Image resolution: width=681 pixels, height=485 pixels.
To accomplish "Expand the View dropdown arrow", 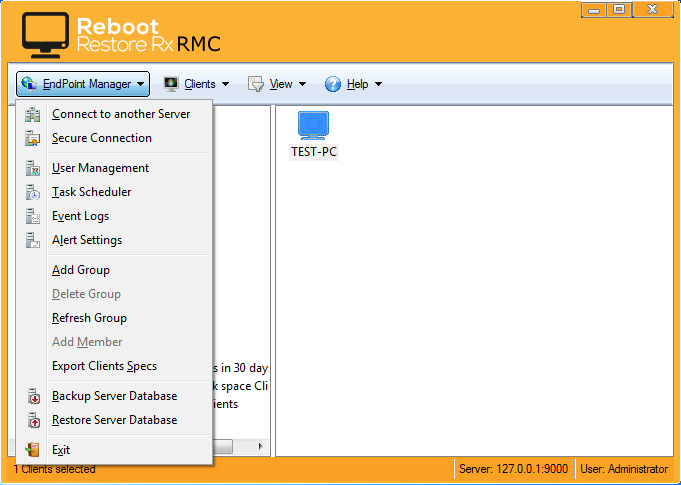I will tap(302, 84).
